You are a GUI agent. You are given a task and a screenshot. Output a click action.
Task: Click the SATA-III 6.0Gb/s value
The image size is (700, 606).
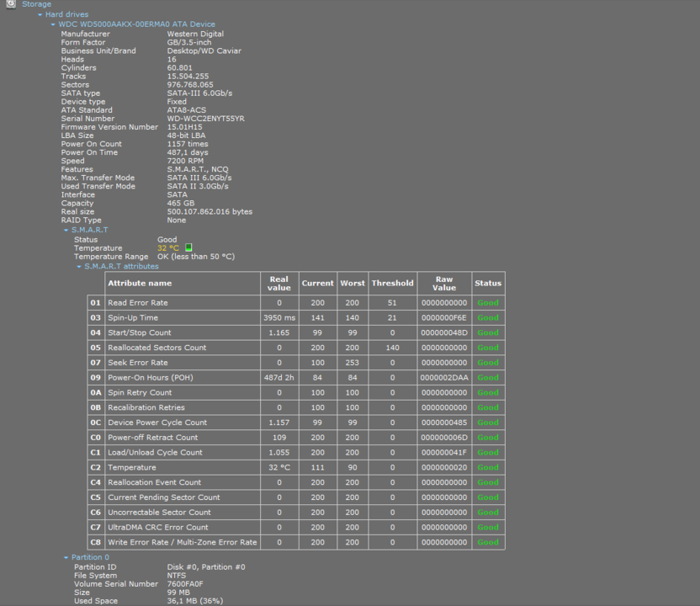pos(199,93)
